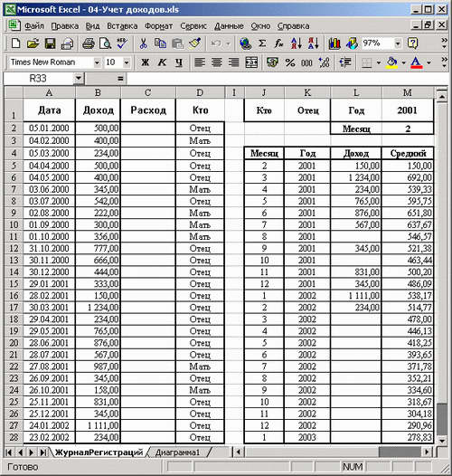452x476 pixels.
Task: Toggle italic К formatting
Action: 162,62
